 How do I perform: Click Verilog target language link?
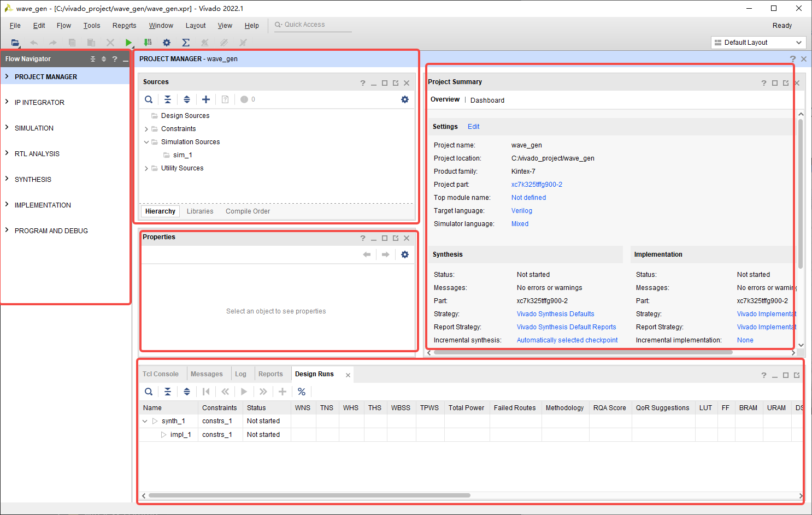[521, 211]
